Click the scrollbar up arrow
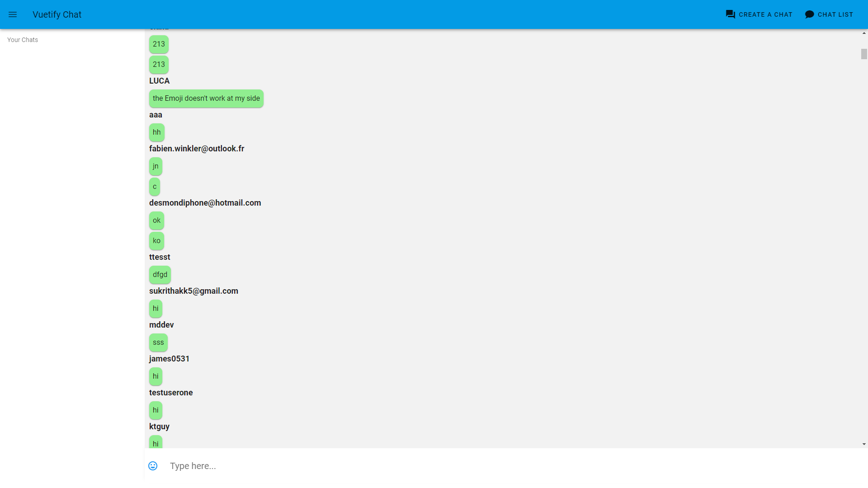The height and width of the screenshot is (488, 868). [x=864, y=33]
